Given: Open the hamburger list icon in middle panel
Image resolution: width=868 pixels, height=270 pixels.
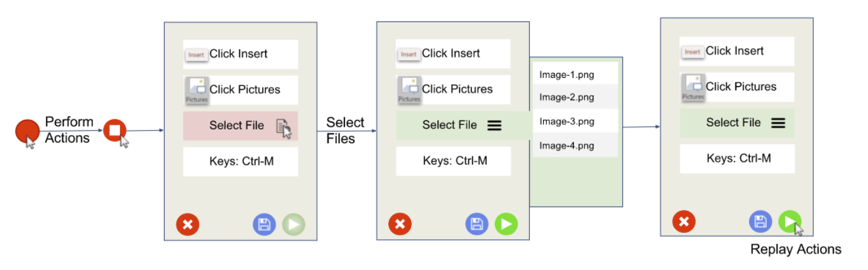Looking at the screenshot, I should pos(495,125).
